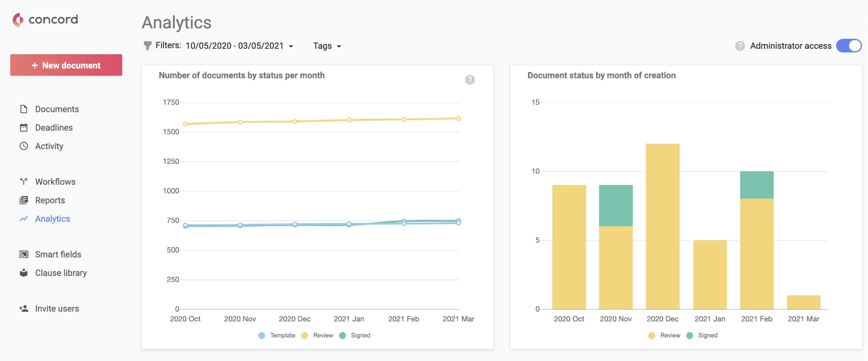The width and height of the screenshot is (868, 361).
Task: Create a New document
Action: click(66, 65)
